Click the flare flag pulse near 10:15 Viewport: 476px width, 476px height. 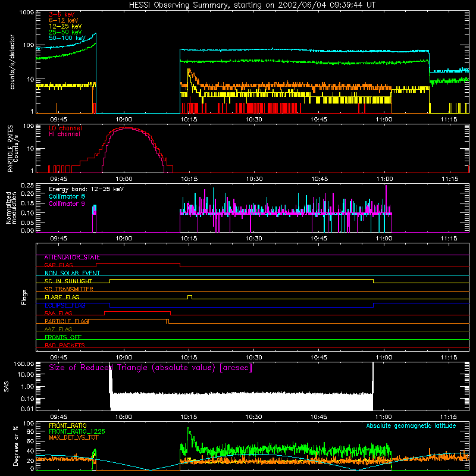tap(190, 297)
